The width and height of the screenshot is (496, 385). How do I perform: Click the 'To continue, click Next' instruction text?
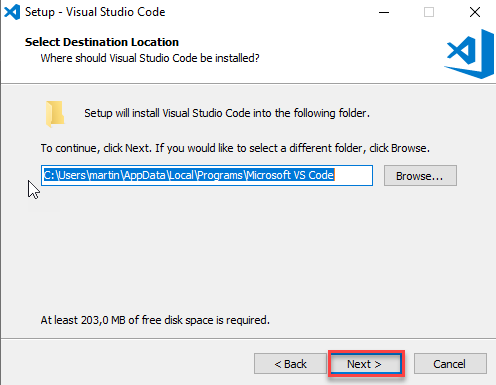tap(235, 148)
